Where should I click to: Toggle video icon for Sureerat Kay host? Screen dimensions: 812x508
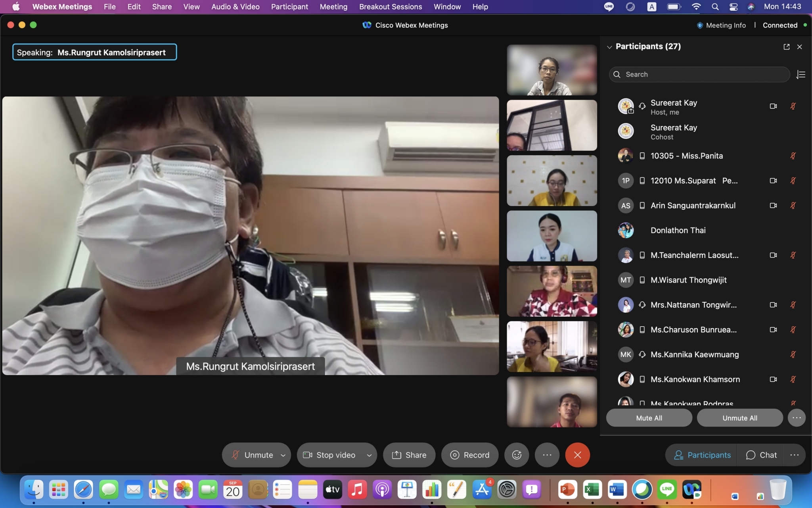click(x=773, y=106)
